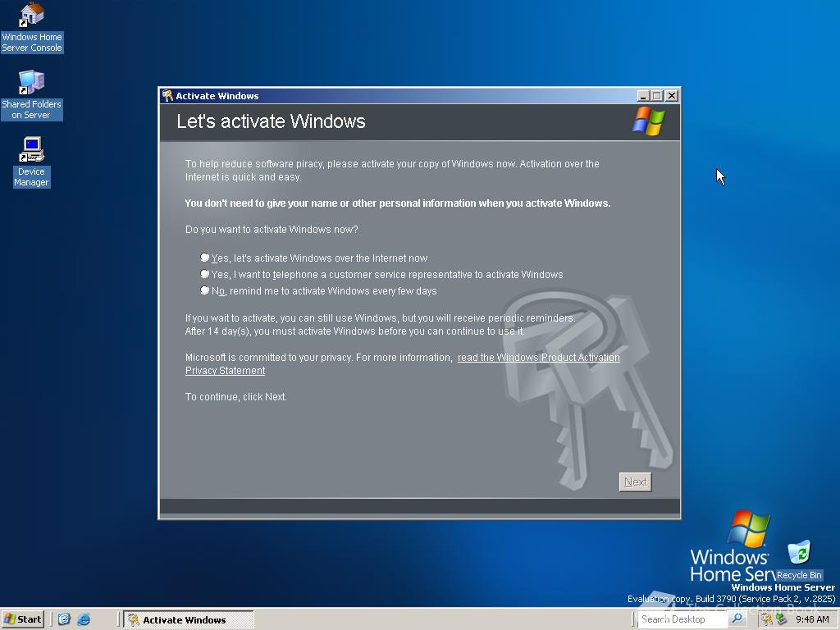
Task: Minimize the Activate Windows dialog
Action: 643,96
